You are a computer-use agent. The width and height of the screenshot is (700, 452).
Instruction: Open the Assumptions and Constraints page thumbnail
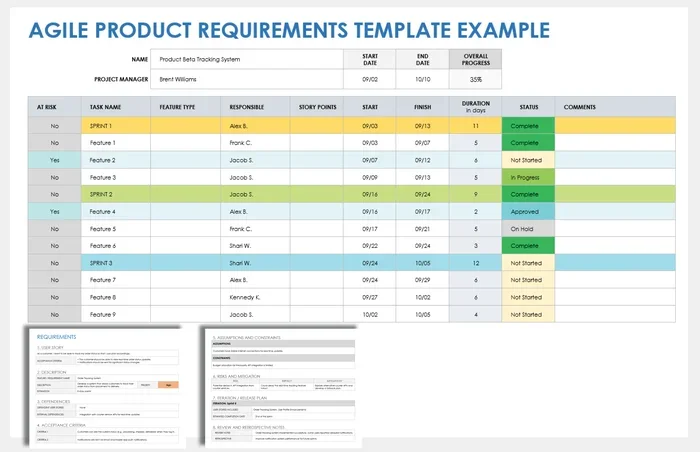283,388
